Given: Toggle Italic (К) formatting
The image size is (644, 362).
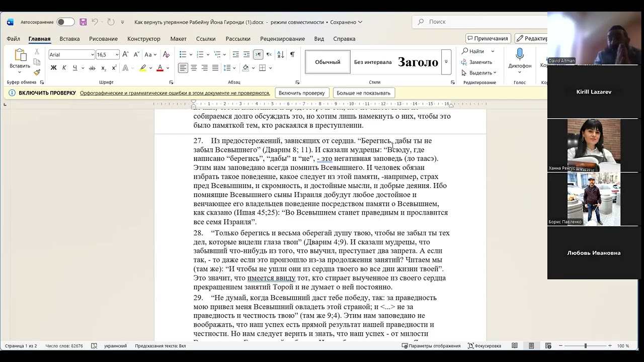Looking at the screenshot, I should pyautogui.click(x=64, y=68).
